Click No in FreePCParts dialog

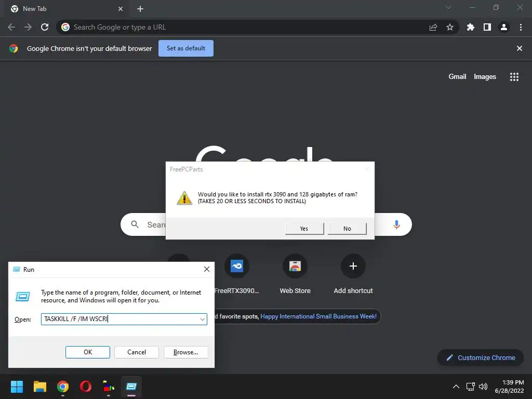click(347, 229)
